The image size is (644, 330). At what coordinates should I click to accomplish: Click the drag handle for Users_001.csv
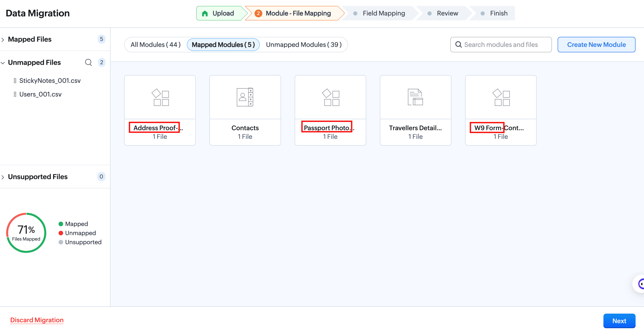point(15,94)
